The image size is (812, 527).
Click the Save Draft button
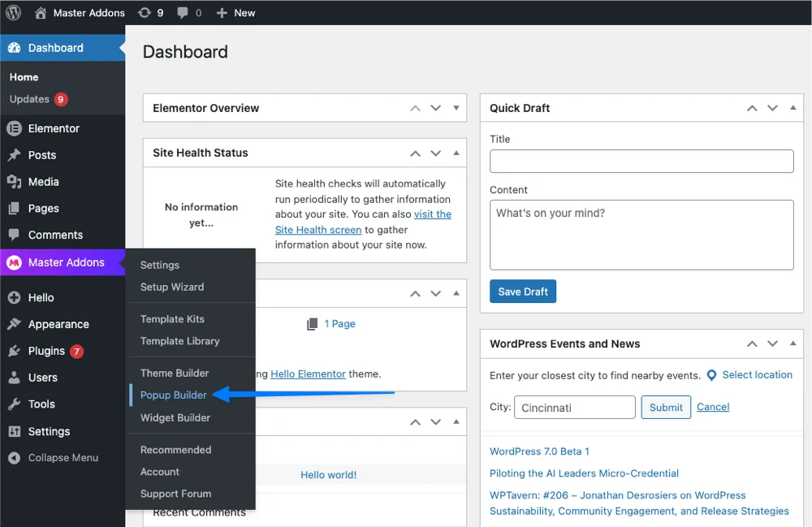pos(522,291)
